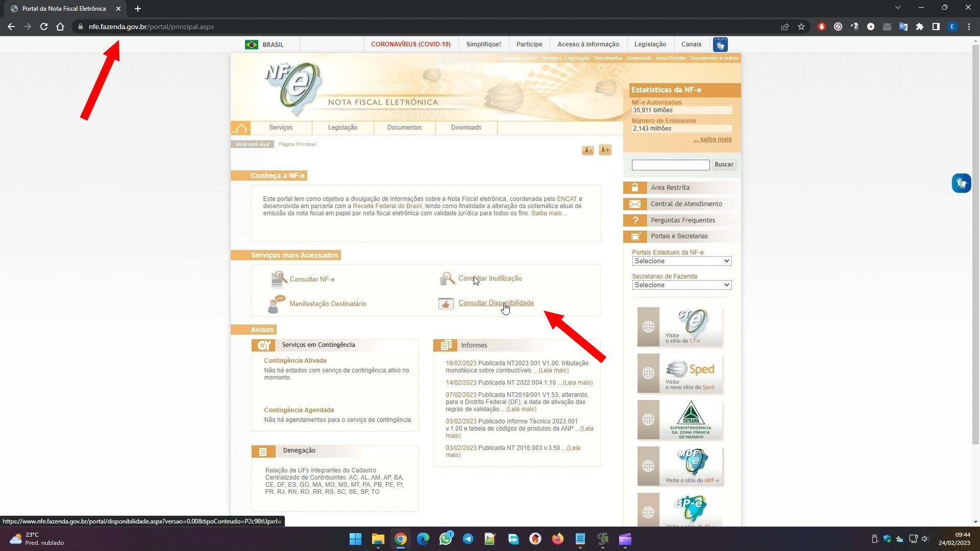980x551 pixels.
Task: Bookmark this page with the star icon
Action: pyautogui.click(x=801, y=27)
